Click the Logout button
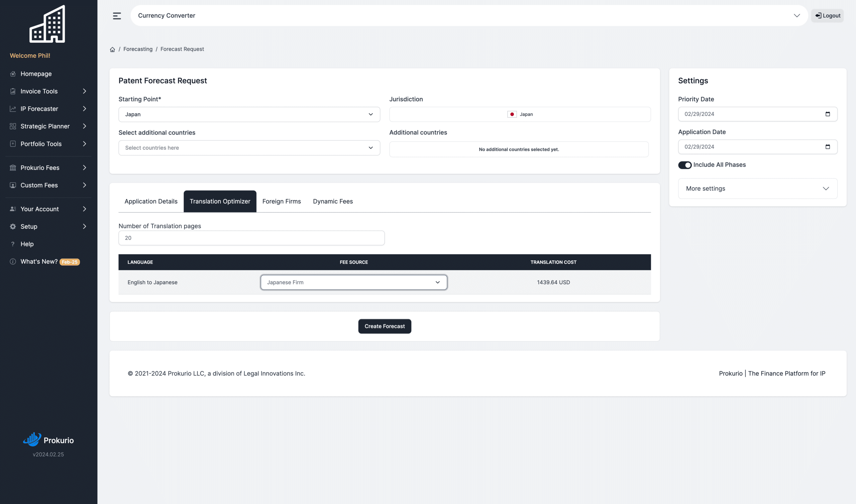 (x=827, y=16)
